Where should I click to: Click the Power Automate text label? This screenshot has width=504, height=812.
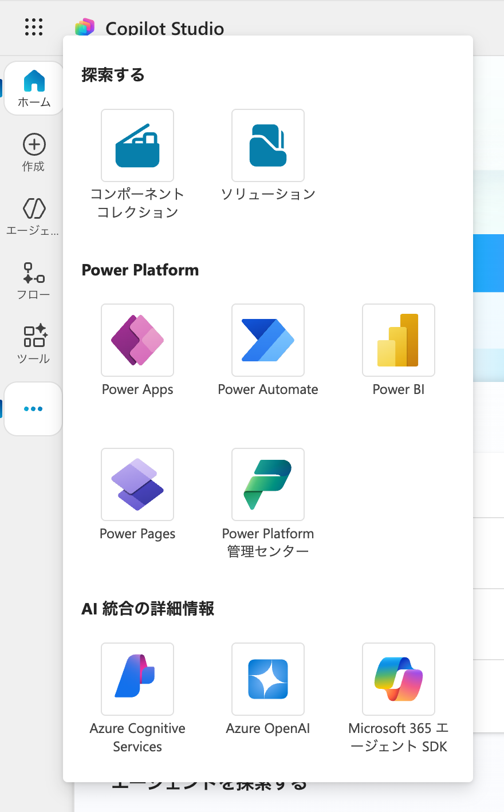(x=268, y=389)
